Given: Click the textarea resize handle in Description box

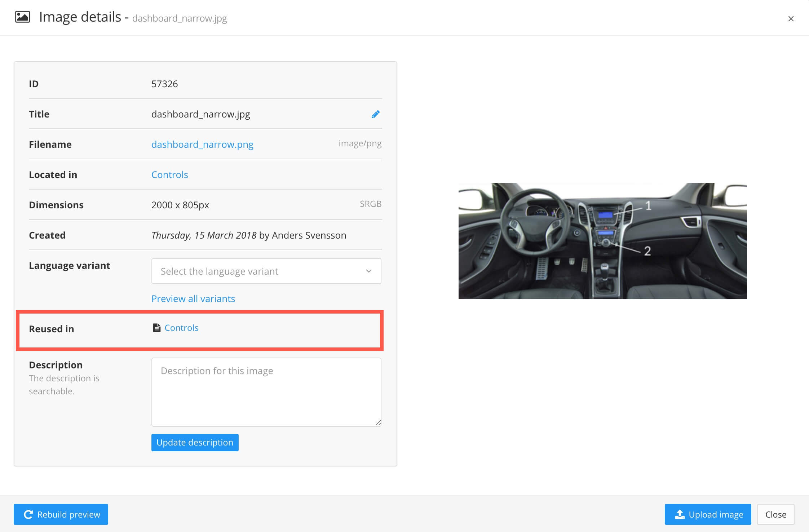Looking at the screenshot, I should pyautogui.click(x=378, y=423).
